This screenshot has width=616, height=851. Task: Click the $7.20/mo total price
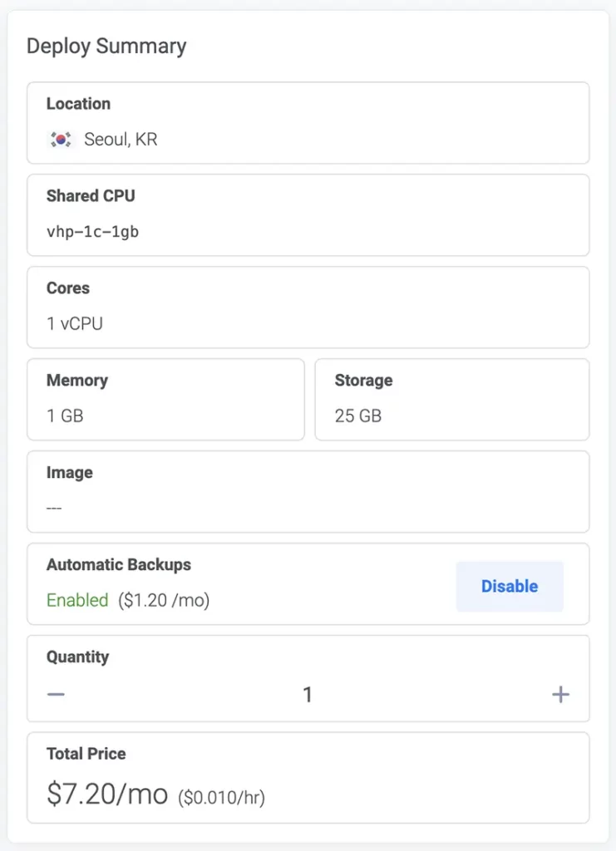[x=107, y=794]
